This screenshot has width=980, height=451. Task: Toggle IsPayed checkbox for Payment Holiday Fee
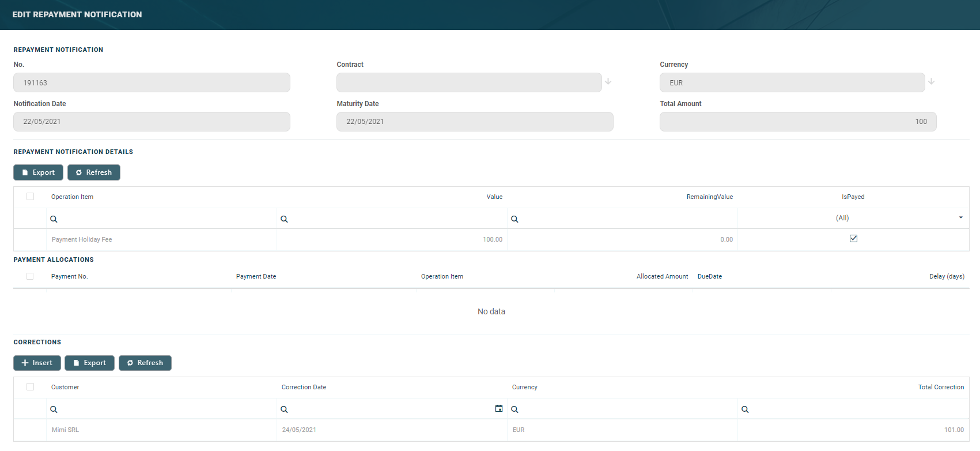tap(853, 239)
